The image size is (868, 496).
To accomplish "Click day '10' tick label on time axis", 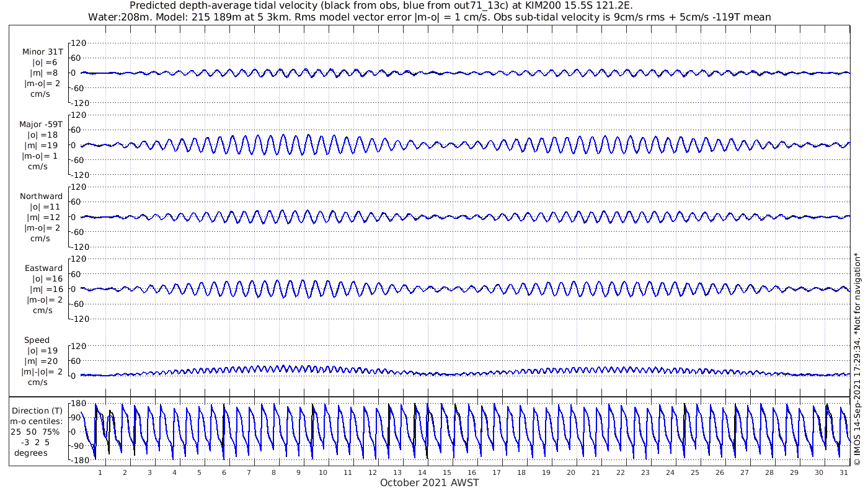I will pos(323,472).
